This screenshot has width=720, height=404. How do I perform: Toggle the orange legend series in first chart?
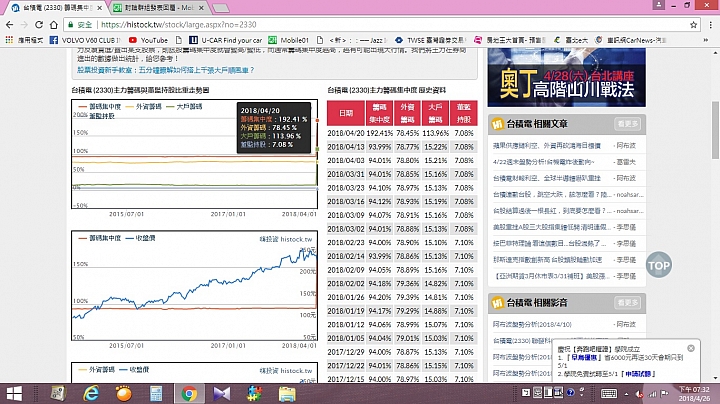point(99,107)
